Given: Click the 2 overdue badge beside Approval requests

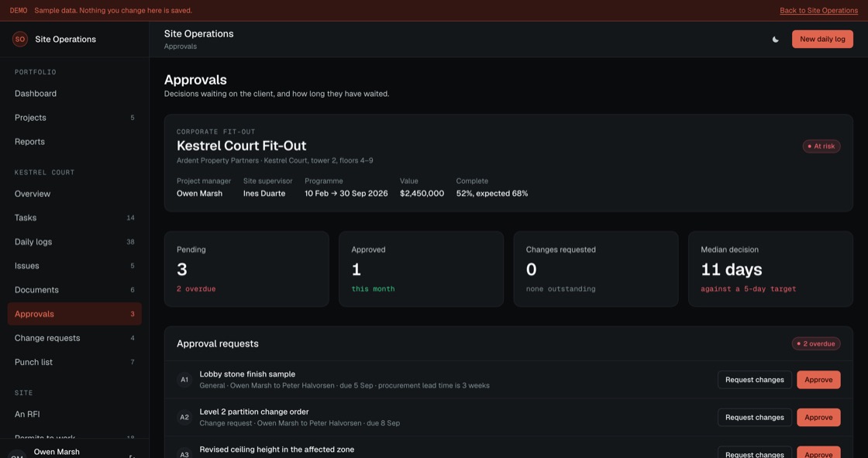Looking at the screenshot, I should click(816, 344).
